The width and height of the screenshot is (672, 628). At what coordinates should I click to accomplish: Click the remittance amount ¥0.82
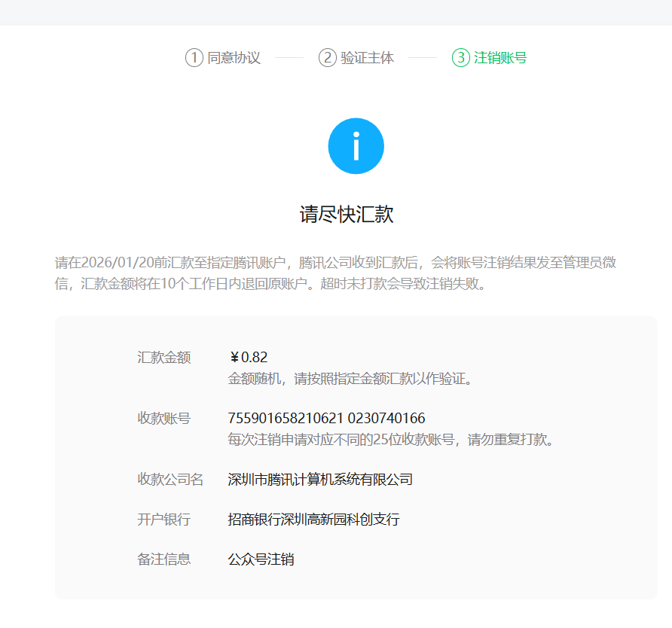pyautogui.click(x=248, y=357)
